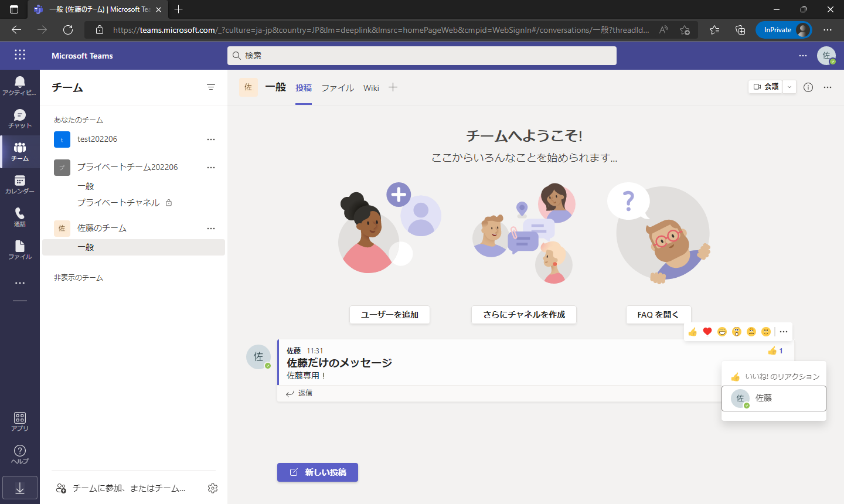This screenshot has height=504, width=844.
Task: Open a new browser tab
Action: click(179, 9)
